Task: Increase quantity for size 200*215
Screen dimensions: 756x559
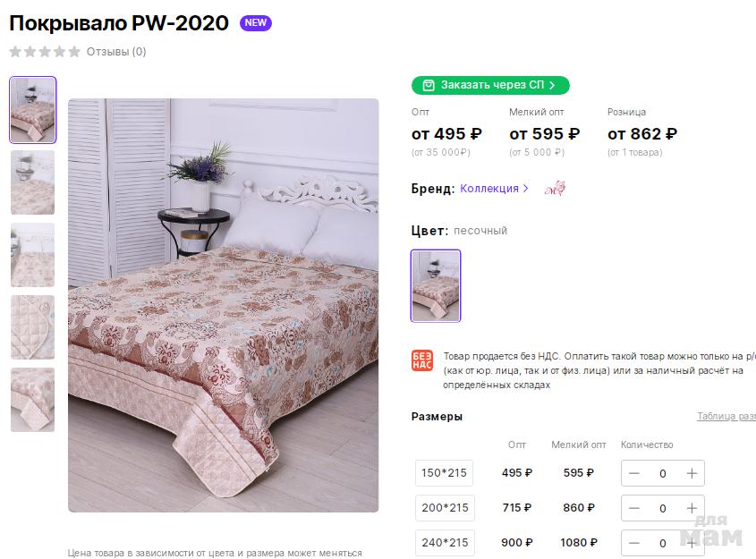Action: coord(692,508)
